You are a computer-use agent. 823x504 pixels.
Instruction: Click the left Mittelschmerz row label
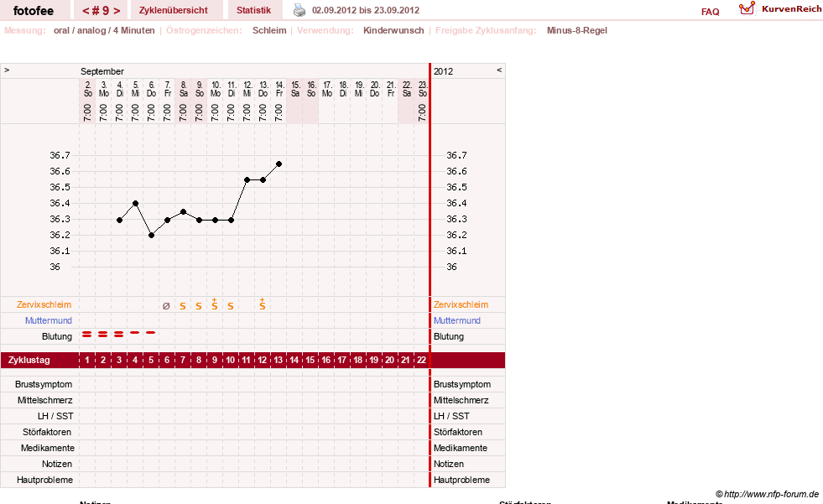point(44,400)
